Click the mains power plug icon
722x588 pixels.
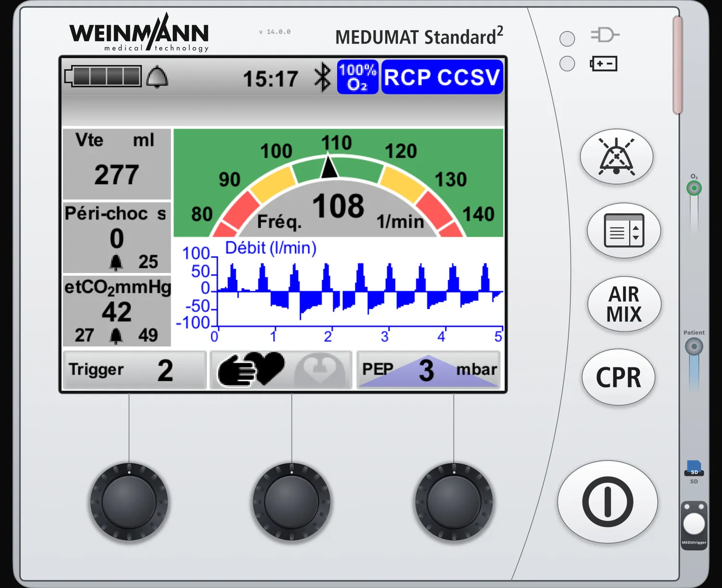605,35
